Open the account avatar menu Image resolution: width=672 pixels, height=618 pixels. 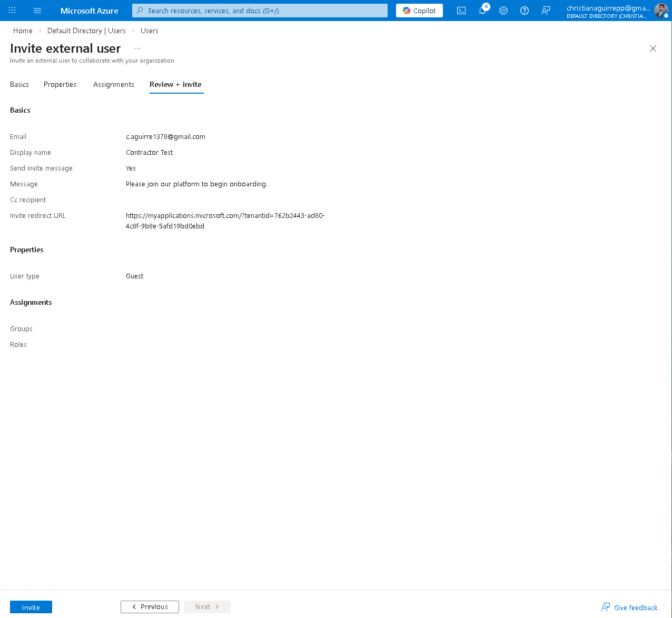pos(661,11)
